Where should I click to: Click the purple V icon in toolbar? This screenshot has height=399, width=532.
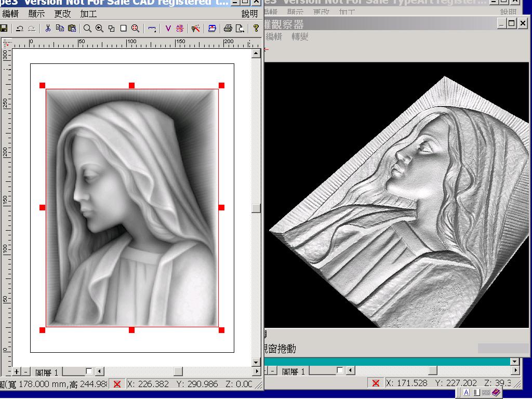coord(168,28)
